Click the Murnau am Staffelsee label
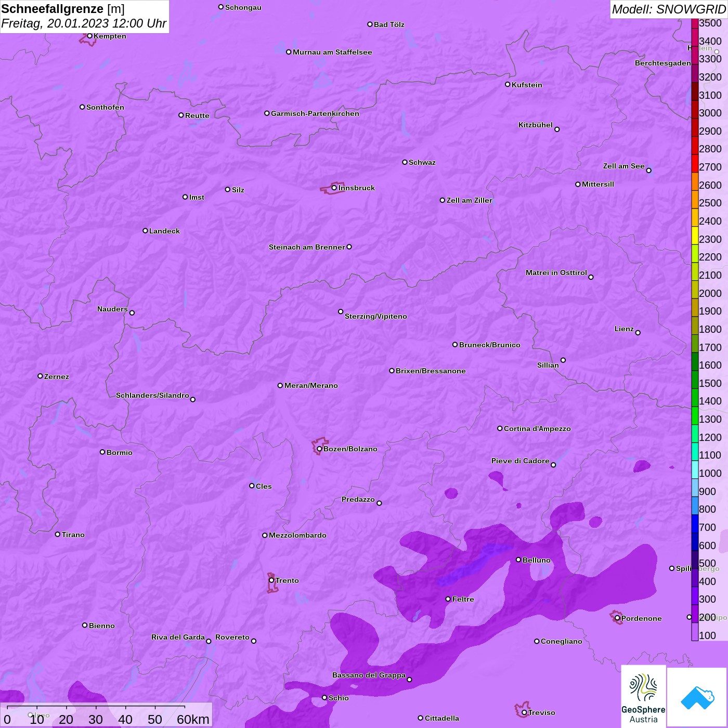The width and height of the screenshot is (728, 728). coord(332,52)
